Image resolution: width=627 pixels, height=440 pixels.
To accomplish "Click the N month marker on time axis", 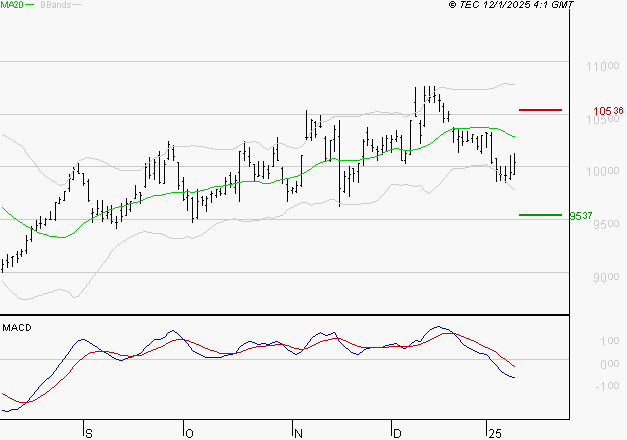I will pos(298,434).
